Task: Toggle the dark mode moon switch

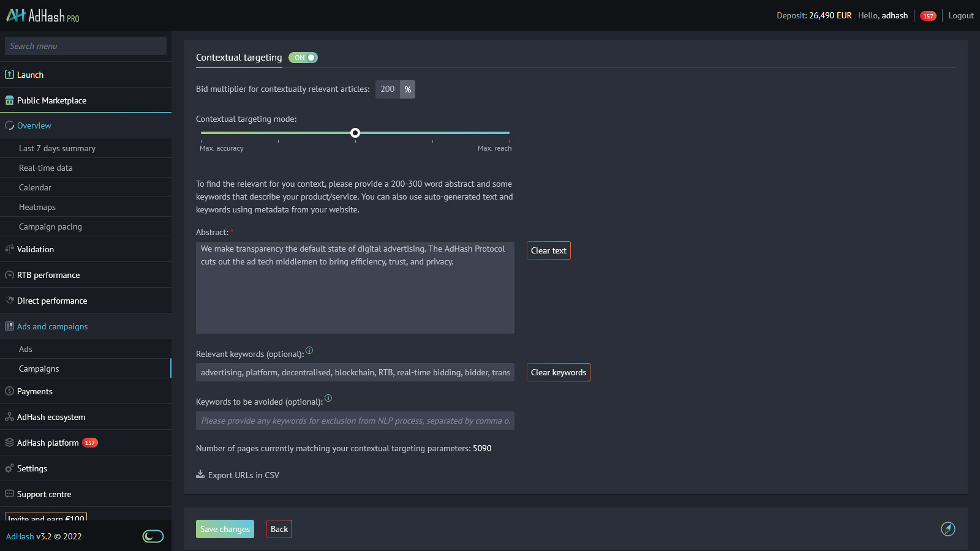Action: click(153, 536)
